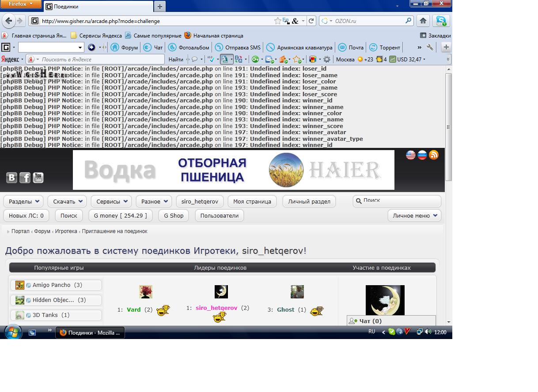Image resolution: width=538 pixels, height=392 pixels.
Task: Open the G Shop button
Action: click(x=174, y=215)
